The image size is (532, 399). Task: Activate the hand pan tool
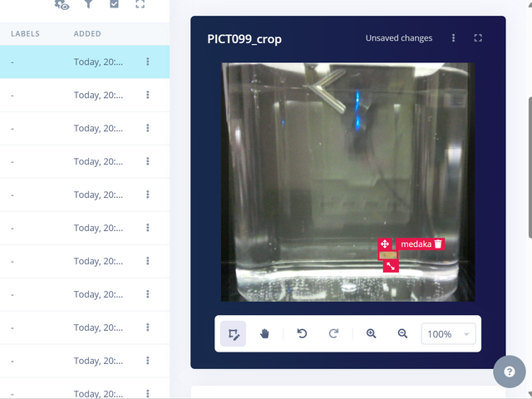(x=265, y=333)
